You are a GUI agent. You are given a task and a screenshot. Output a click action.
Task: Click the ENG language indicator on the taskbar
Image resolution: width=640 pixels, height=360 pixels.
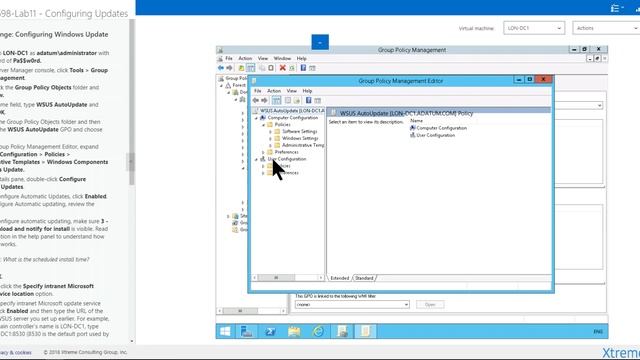click(x=598, y=331)
